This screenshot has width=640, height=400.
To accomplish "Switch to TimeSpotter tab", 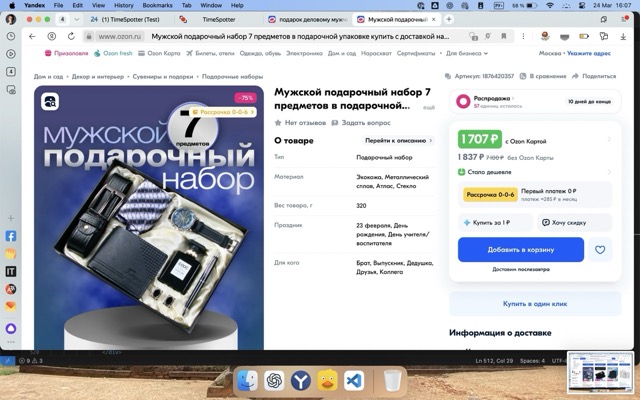I will click(x=219, y=19).
